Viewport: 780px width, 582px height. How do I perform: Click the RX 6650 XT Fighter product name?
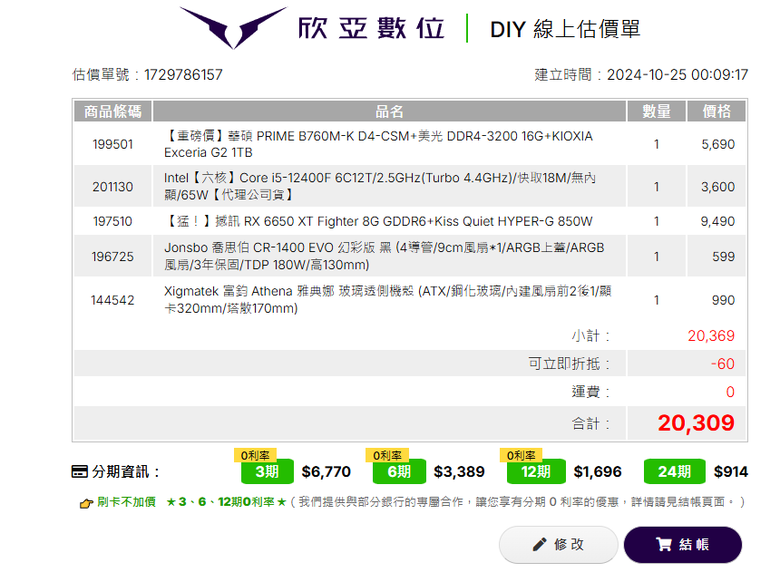(x=379, y=221)
